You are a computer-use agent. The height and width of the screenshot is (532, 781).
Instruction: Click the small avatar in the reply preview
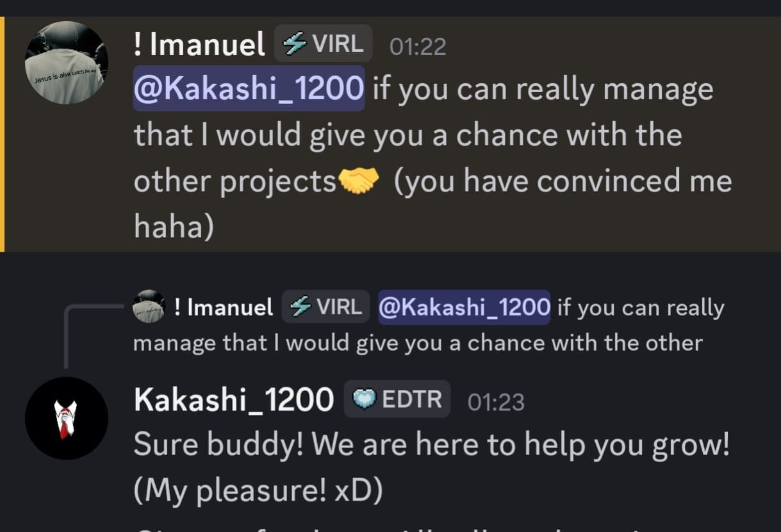click(x=149, y=307)
